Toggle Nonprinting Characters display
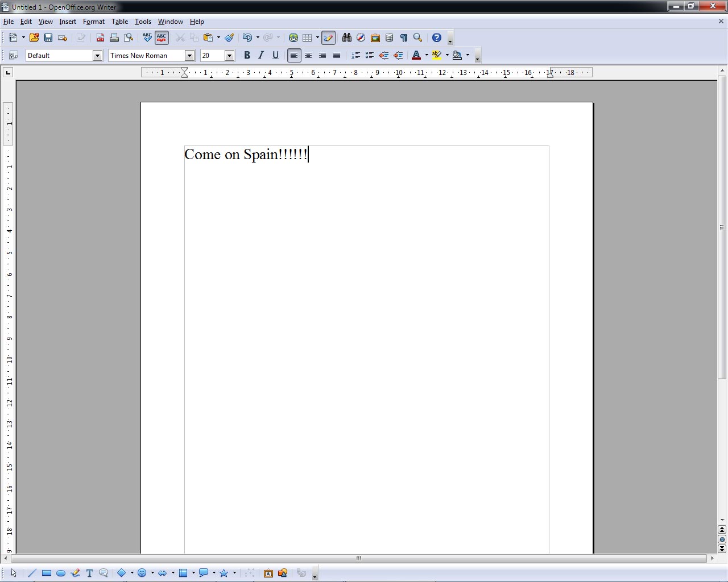 pyautogui.click(x=403, y=38)
